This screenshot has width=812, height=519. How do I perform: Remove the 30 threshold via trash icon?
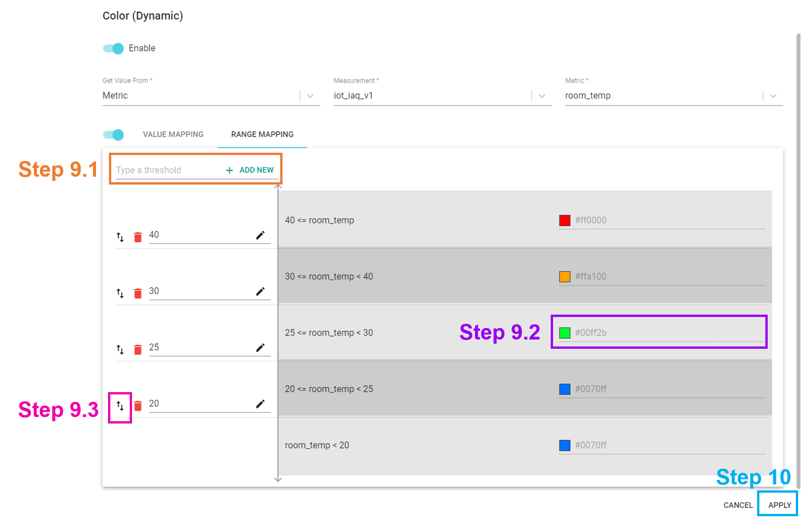138,293
